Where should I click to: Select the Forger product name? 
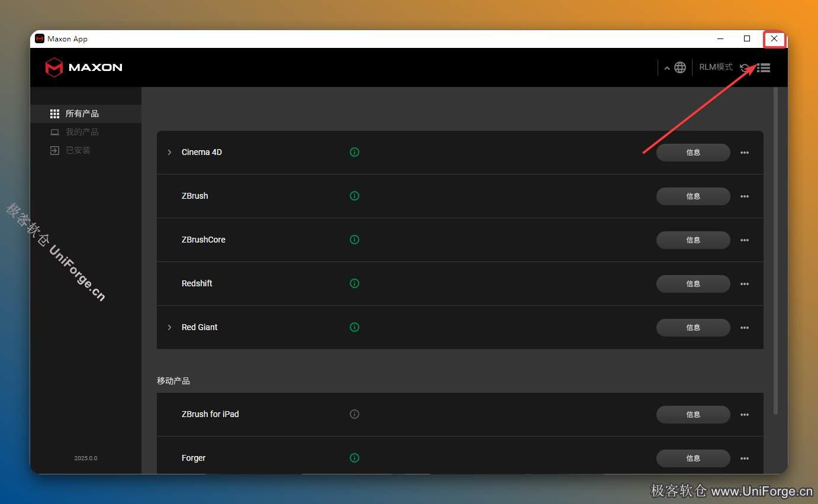coord(194,458)
